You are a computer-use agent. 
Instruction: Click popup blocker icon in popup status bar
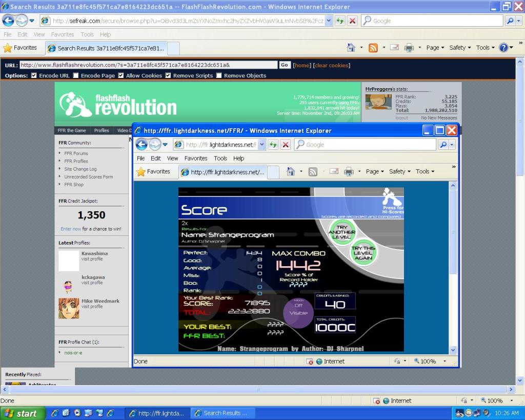[x=310, y=362]
